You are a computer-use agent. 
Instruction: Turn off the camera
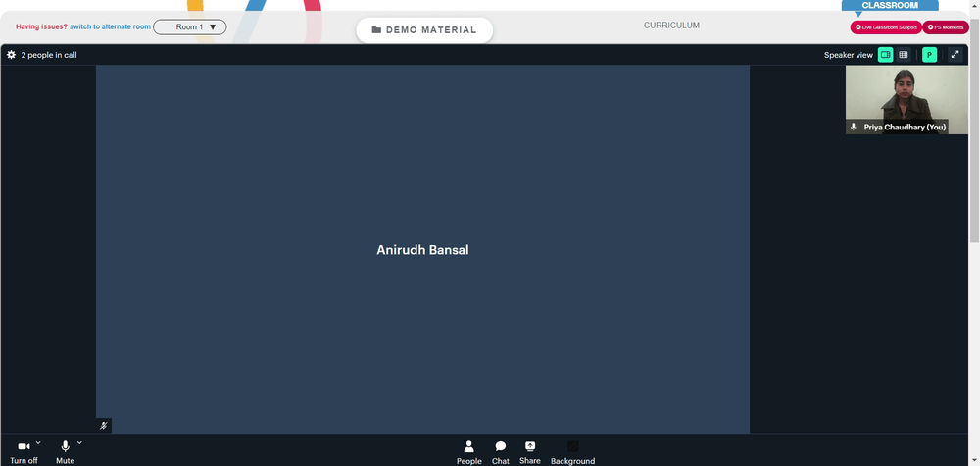(24, 452)
